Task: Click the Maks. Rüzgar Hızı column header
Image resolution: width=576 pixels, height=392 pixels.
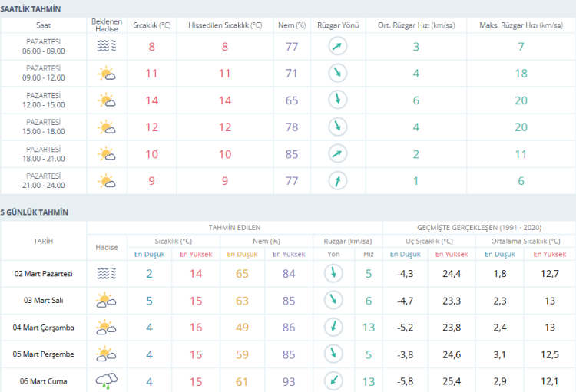Action: [521, 25]
